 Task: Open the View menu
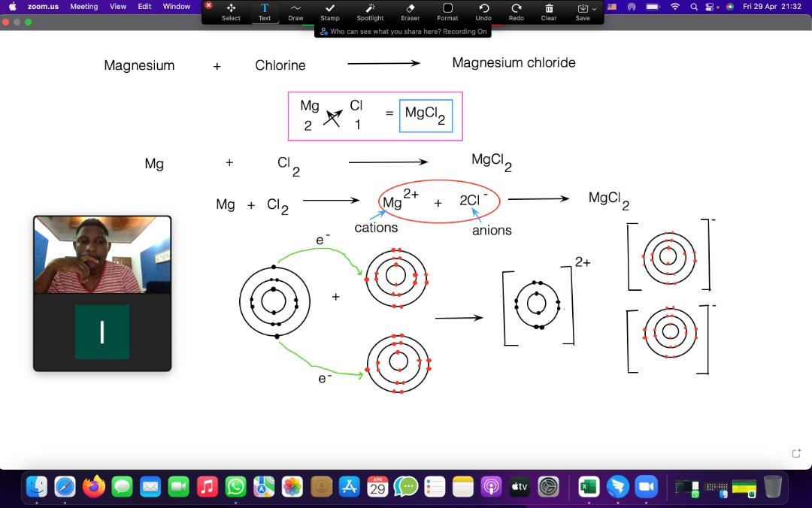118,6
